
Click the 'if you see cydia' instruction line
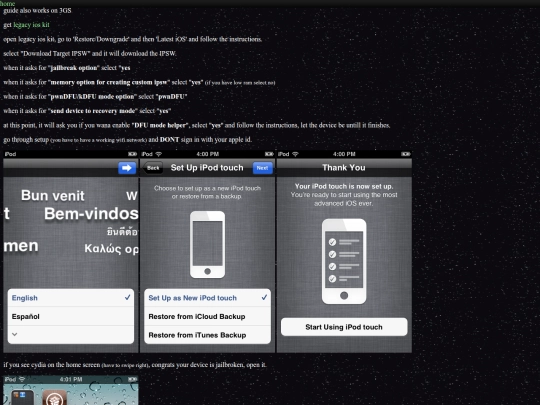point(135,365)
